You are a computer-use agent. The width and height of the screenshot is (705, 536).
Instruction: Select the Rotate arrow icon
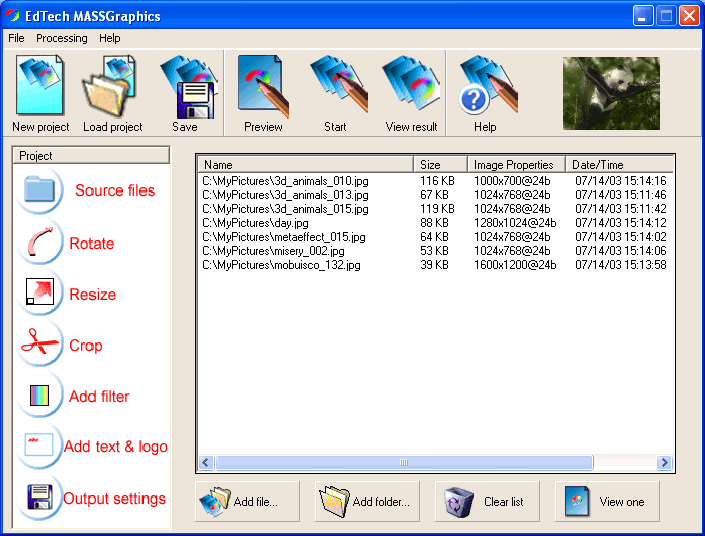tap(40, 242)
